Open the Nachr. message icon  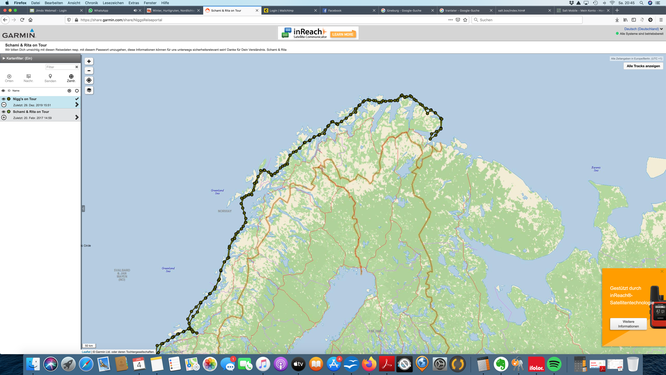point(28,78)
